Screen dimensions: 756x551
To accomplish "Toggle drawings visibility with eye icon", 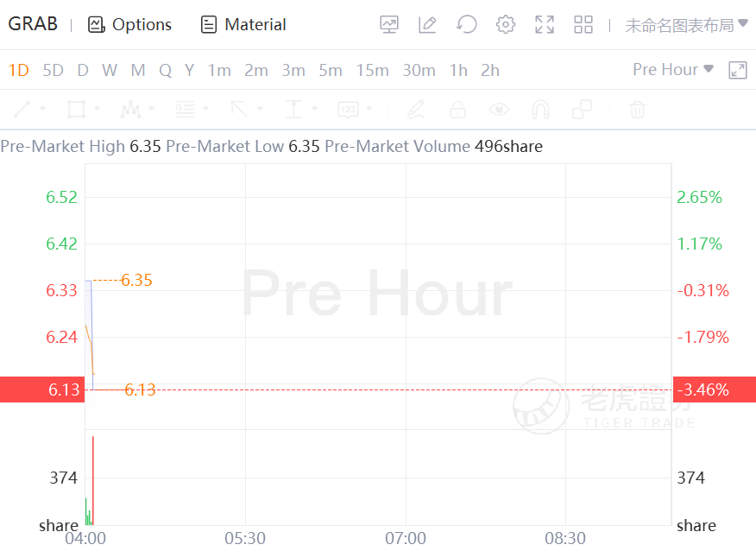I will pyautogui.click(x=499, y=110).
